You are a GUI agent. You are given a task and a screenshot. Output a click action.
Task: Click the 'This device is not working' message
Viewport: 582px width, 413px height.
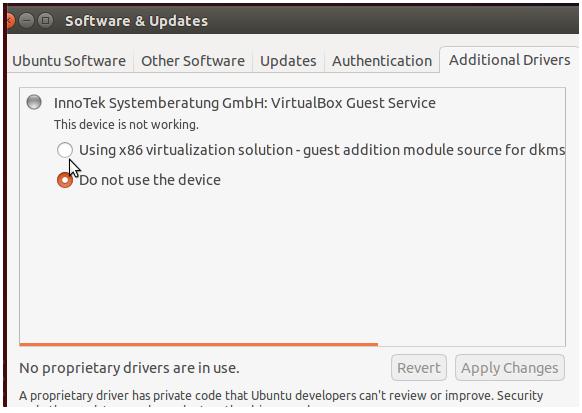(x=126, y=125)
